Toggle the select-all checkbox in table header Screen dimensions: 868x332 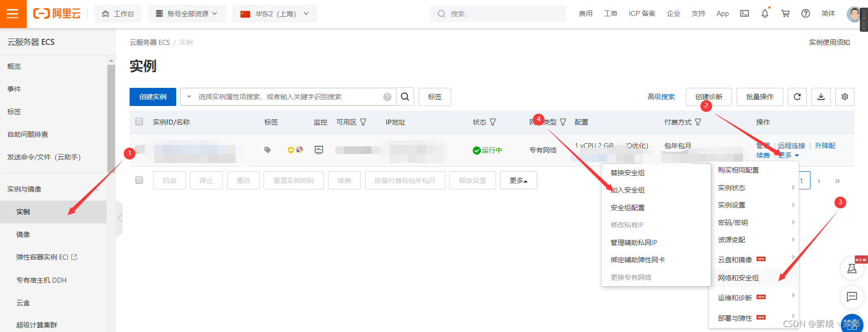click(139, 121)
